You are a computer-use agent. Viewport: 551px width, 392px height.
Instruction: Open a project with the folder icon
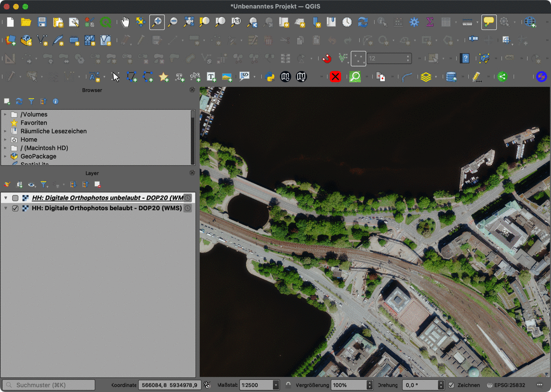pyautogui.click(x=26, y=22)
